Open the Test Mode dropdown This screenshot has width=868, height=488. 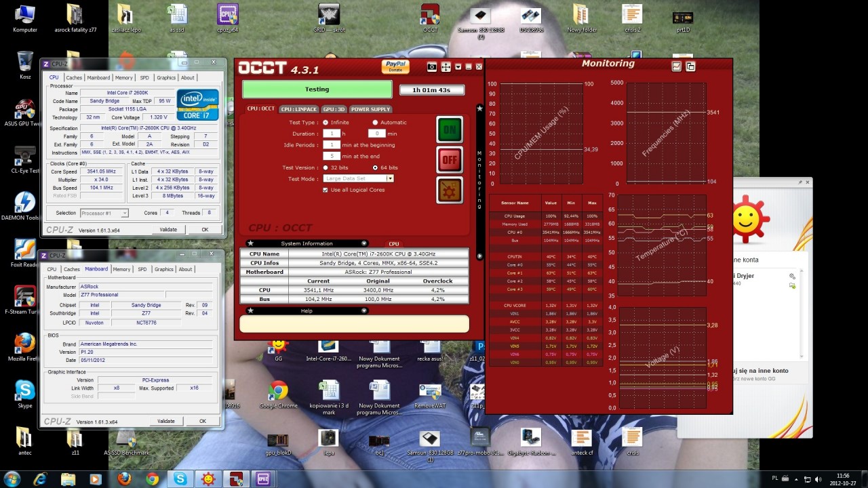(390, 178)
